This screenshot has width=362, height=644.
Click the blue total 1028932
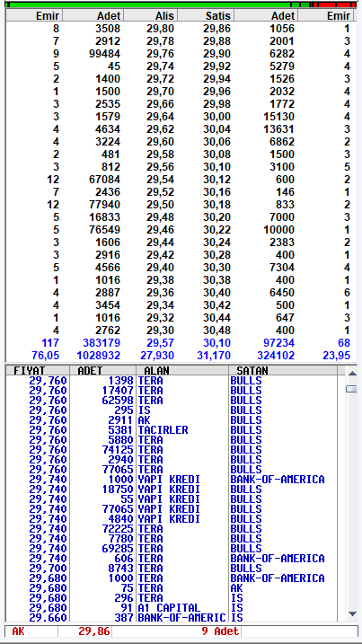99,356
